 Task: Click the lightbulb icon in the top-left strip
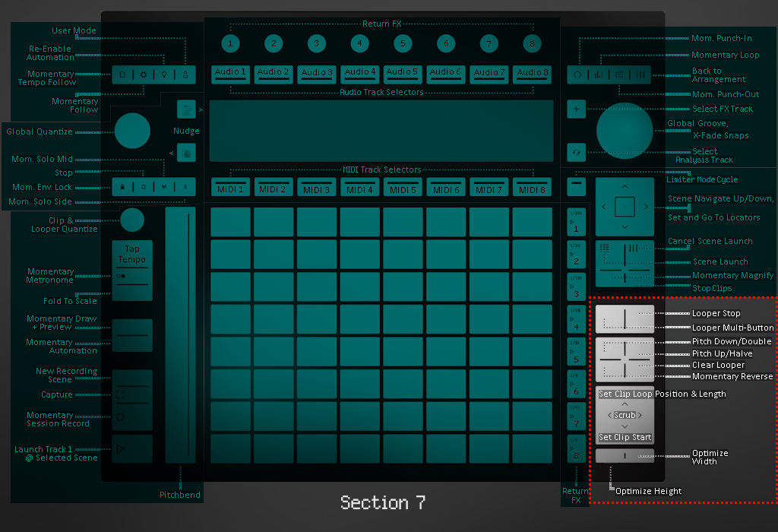coord(164,74)
